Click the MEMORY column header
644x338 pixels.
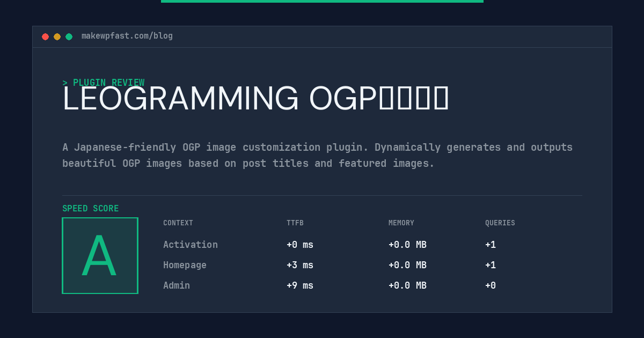(x=401, y=223)
